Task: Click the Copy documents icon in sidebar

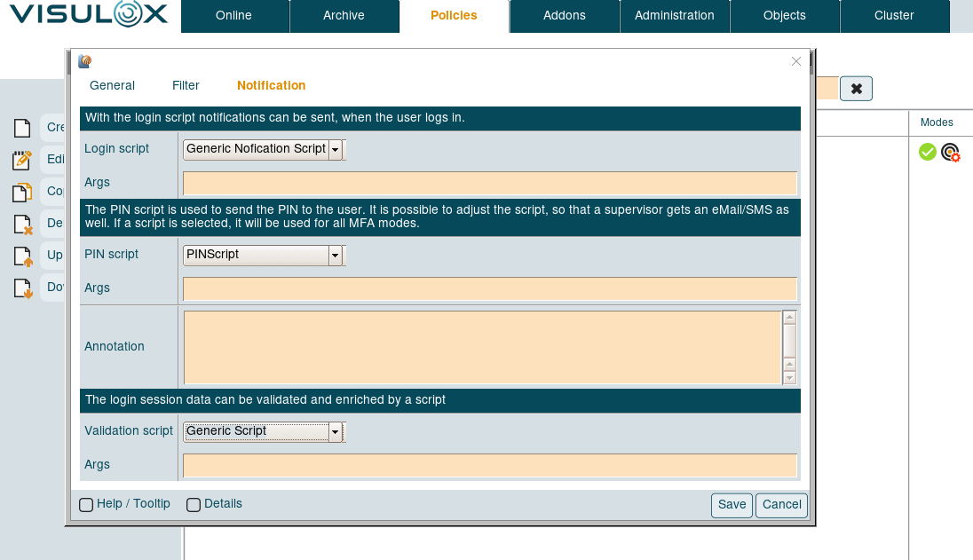Action: (22, 192)
